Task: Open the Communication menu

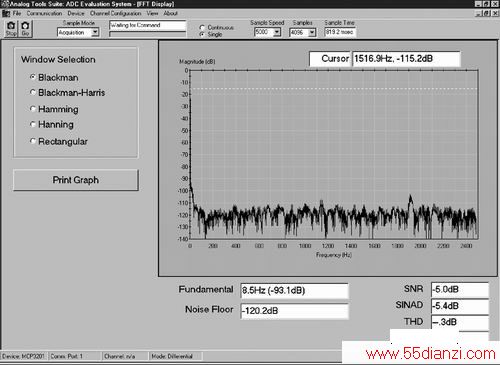Action: [x=44, y=13]
